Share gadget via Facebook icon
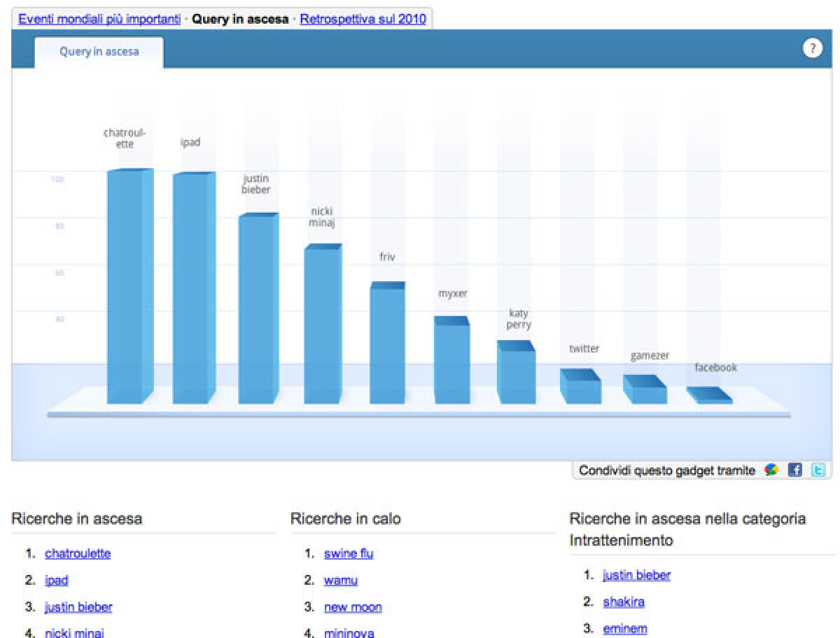The height and width of the screenshot is (638, 840). point(795,470)
